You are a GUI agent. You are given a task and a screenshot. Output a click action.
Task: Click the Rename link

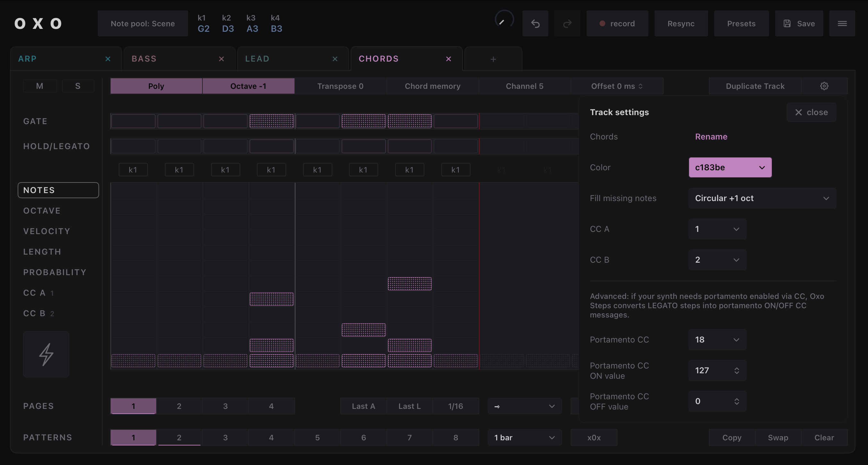pyautogui.click(x=711, y=137)
